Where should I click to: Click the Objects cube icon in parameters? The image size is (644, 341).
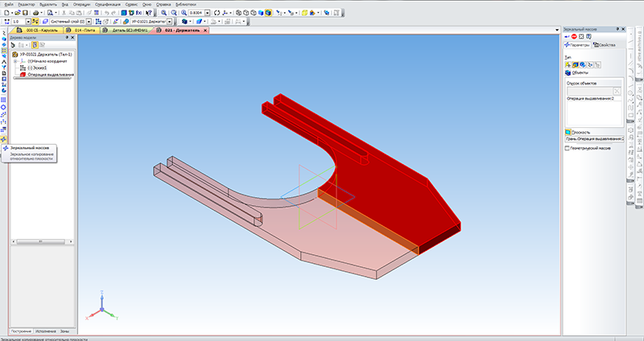pyautogui.click(x=568, y=72)
